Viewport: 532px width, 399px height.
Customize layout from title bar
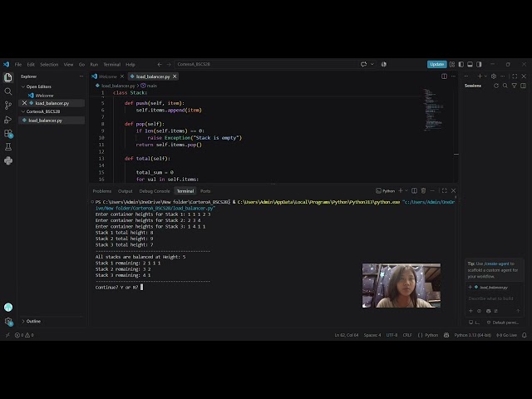point(452,64)
